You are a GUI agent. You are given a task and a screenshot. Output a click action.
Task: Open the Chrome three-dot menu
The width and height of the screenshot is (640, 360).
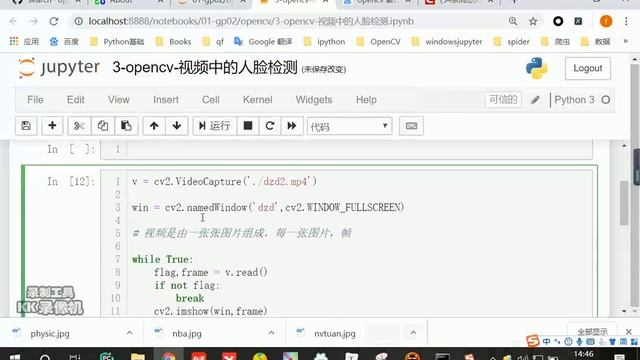click(x=626, y=21)
